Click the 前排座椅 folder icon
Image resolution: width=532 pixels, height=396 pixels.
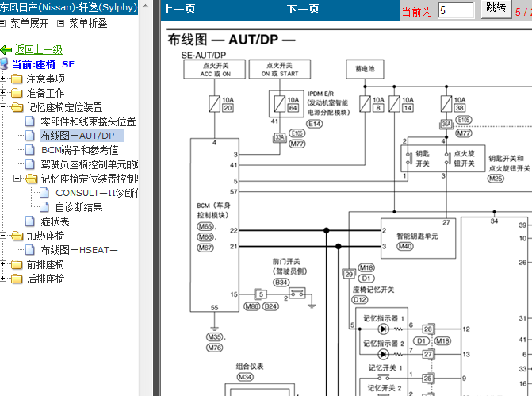pyautogui.click(x=17, y=264)
